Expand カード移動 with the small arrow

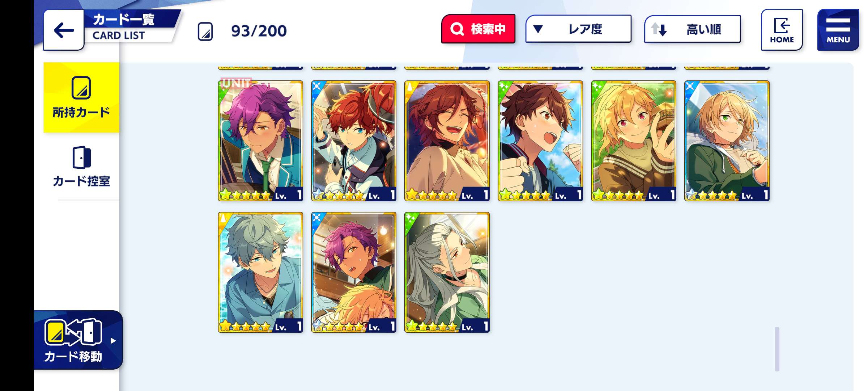(113, 341)
